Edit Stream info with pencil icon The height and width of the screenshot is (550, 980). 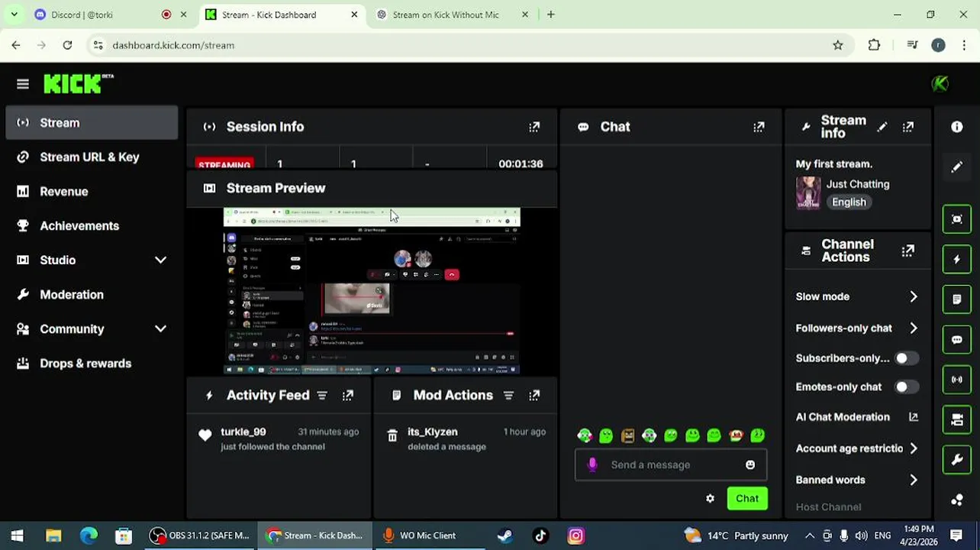[x=882, y=127]
